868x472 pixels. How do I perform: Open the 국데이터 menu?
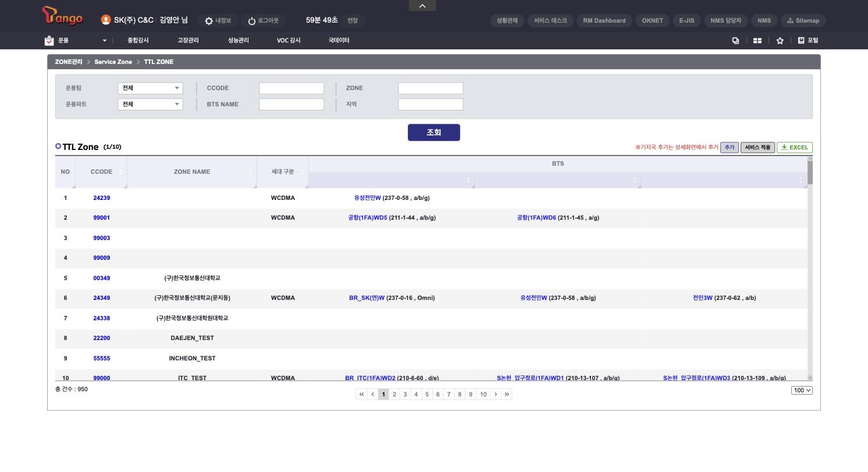pos(339,41)
